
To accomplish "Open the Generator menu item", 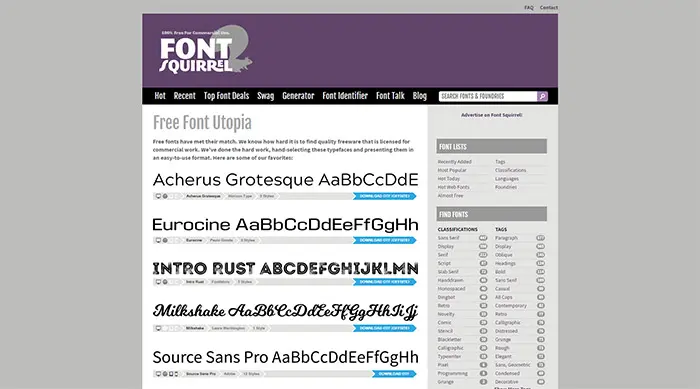I will pyautogui.click(x=298, y=96).
